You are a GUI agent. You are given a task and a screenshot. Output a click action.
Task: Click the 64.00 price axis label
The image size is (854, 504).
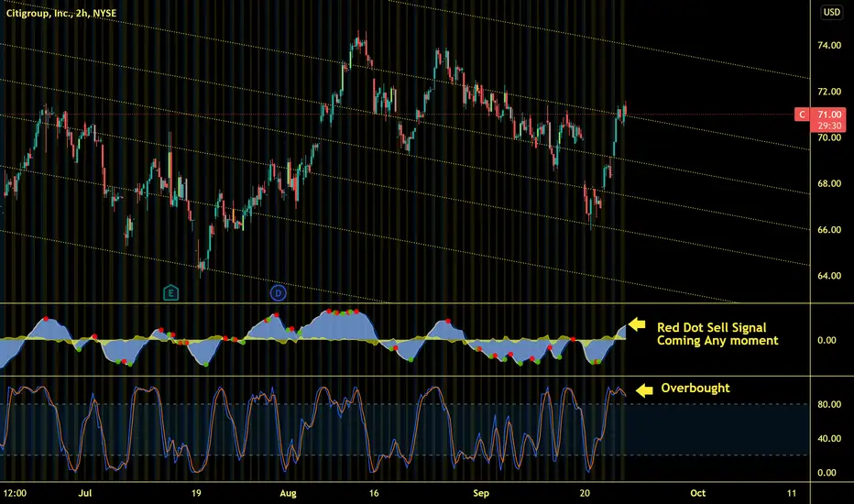(x=829, y=276)
